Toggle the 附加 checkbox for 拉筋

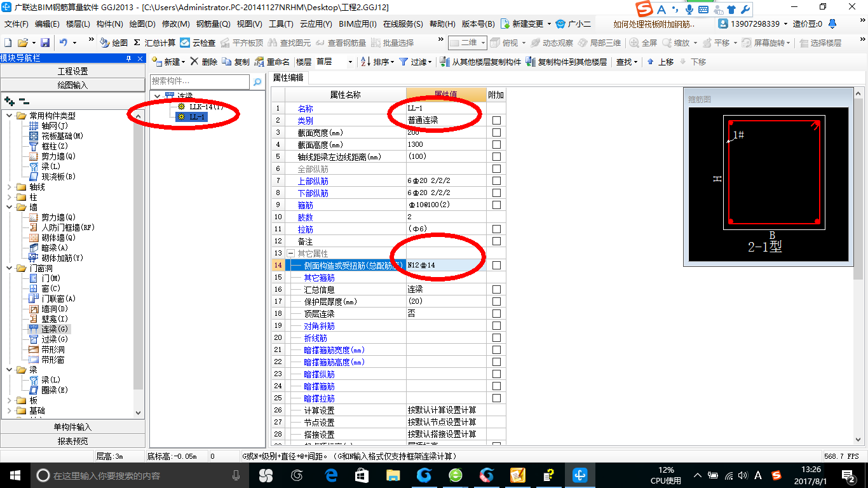[496, 229]
